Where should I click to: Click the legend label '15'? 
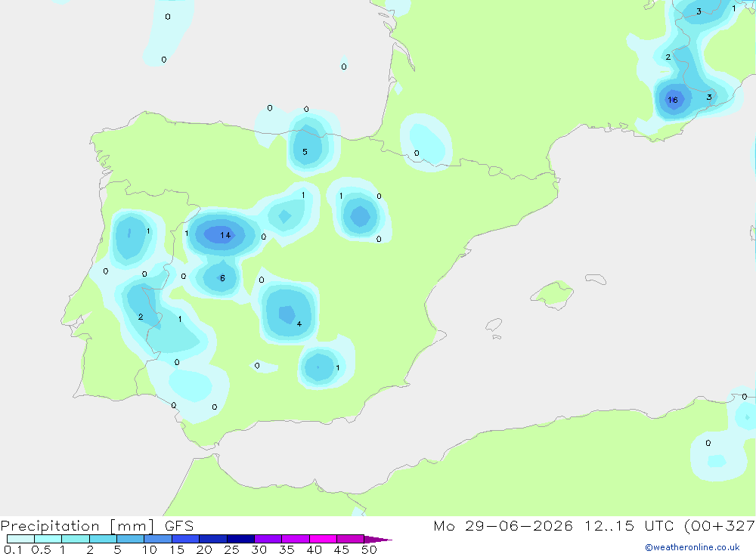176,549
